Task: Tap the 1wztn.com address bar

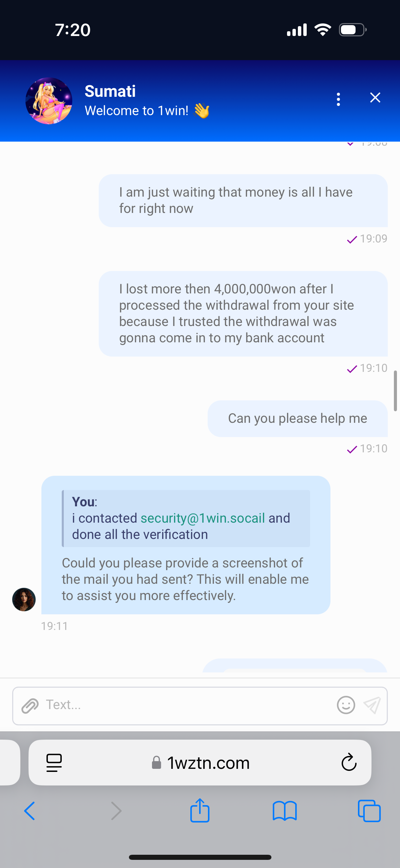Action: 208,763
